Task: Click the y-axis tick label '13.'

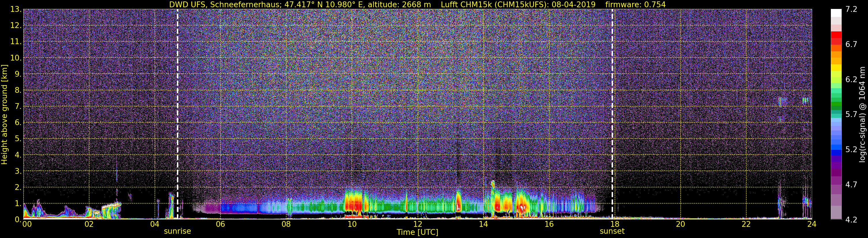Action: [x=16, y=10]
